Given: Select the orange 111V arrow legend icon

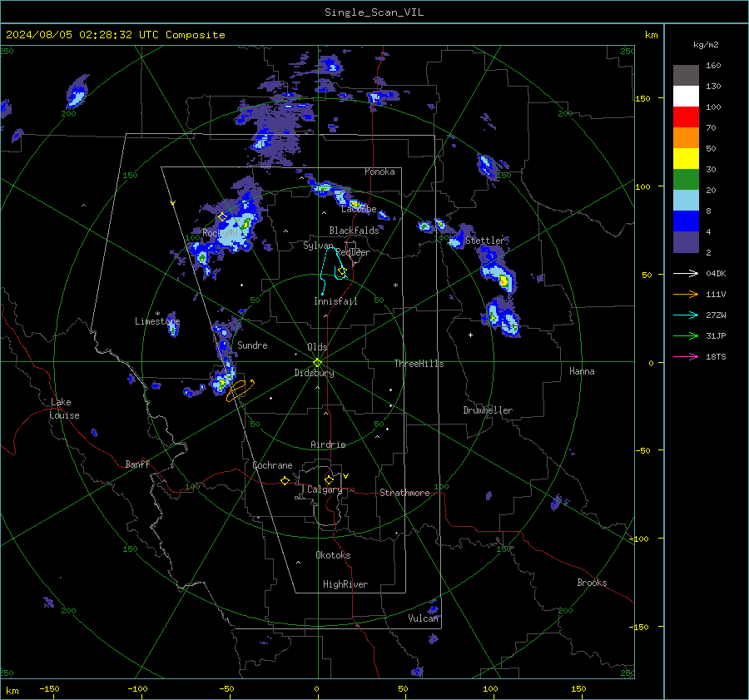Looking at the screenshot, I should tap(686, 295).
